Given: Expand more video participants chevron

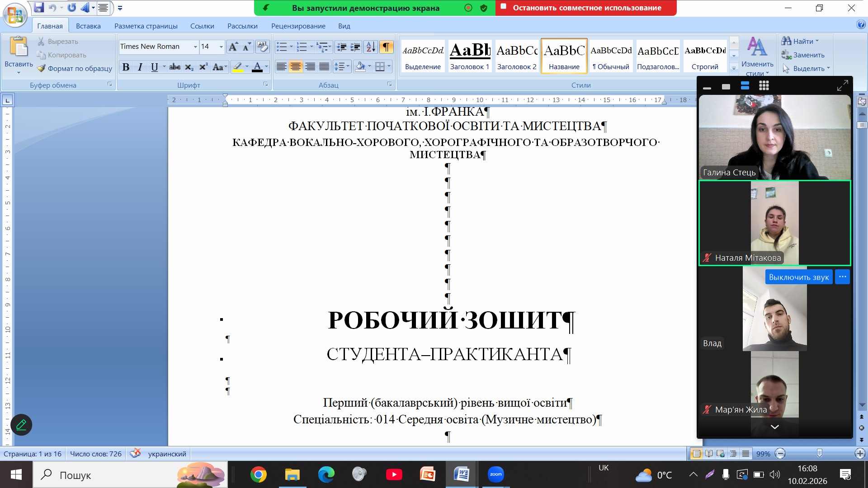Looking at the screenshot, I should pos(774,427).
